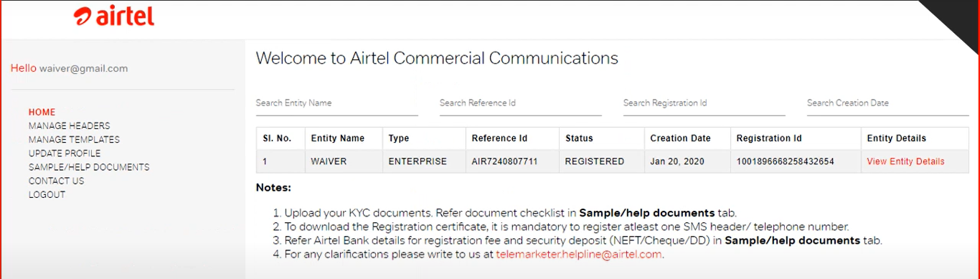Open View Entity Details link
This screenshot has width=980, height=279.
click(905, 161)
